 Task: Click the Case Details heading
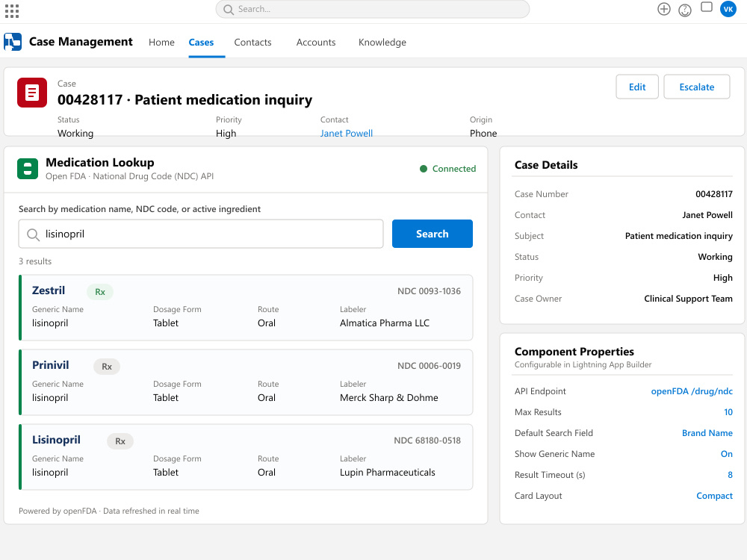[546, 165]
